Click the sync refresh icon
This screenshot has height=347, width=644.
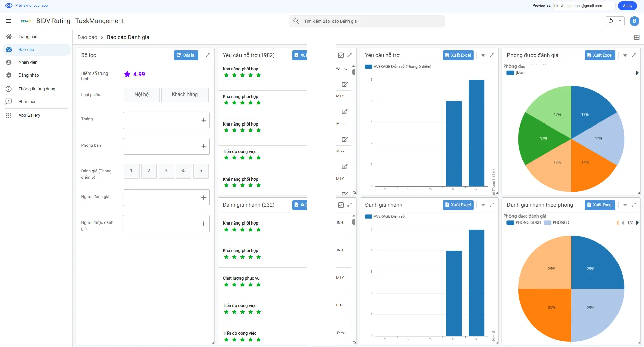point(611,21)
